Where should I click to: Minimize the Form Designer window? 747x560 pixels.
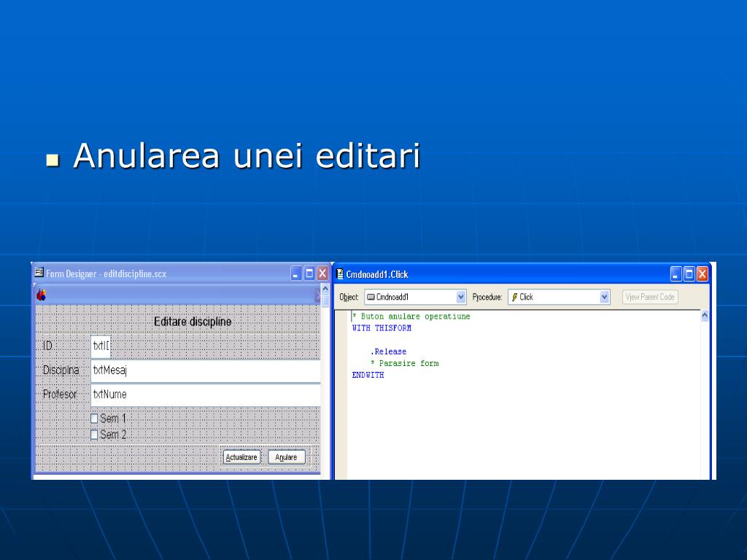[x=296, y=273]
